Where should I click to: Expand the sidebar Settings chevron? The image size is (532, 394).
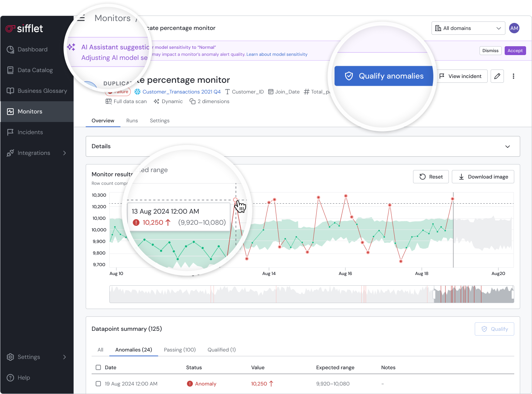[x=65, y=357]
